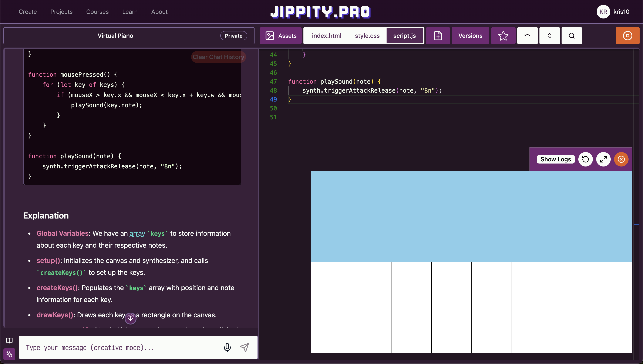Click the add new file icon
This screenshot has height=364, width=643.
click(438, 36)
